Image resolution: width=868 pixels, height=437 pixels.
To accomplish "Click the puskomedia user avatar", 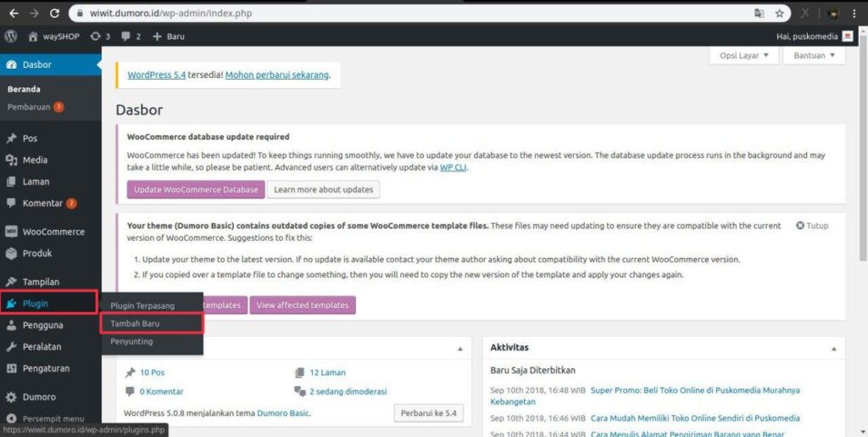I will [848, 36].
